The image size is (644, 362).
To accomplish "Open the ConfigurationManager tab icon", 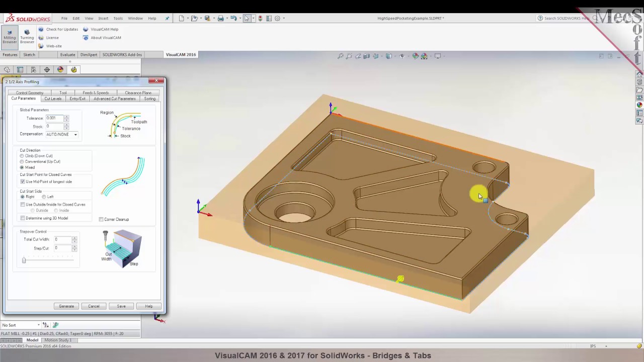I will [33, 70].
